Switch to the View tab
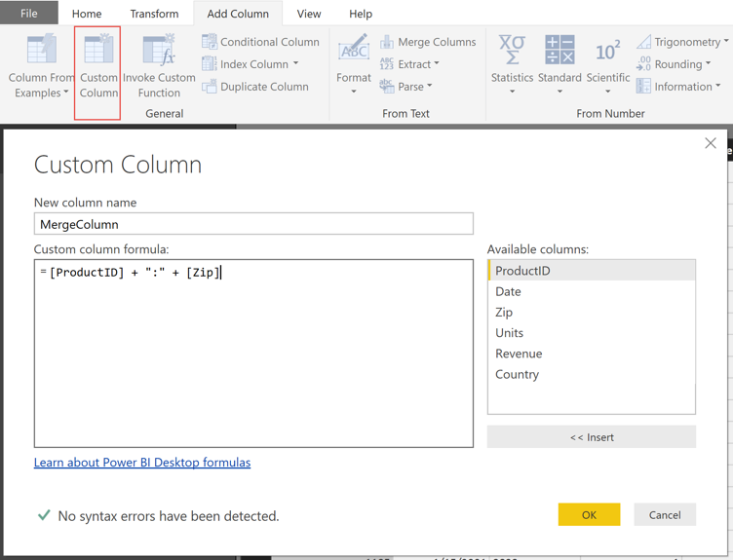This screenshot has width=733, height=560. (309, 14)
